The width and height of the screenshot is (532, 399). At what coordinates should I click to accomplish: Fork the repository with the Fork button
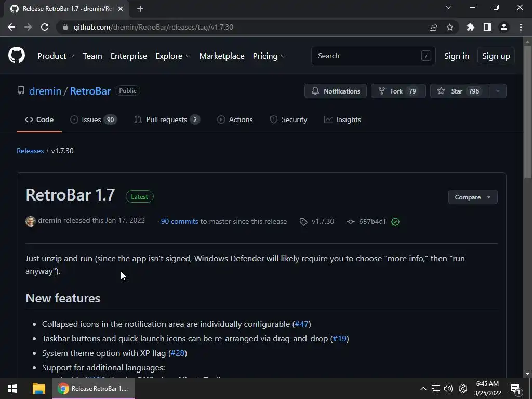pyautogui.click(x=398, y=91)
